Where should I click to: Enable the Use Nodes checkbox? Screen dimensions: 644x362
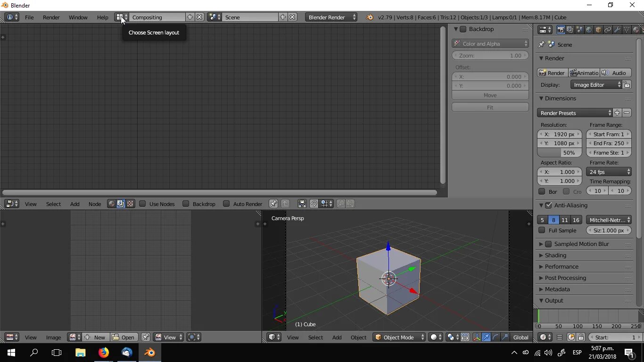142,204
